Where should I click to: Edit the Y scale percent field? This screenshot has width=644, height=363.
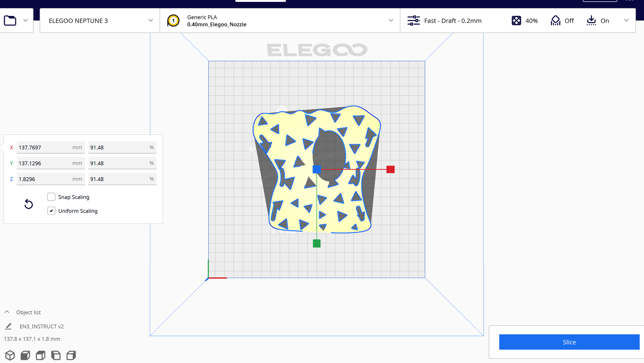click(x=122, y=163)
